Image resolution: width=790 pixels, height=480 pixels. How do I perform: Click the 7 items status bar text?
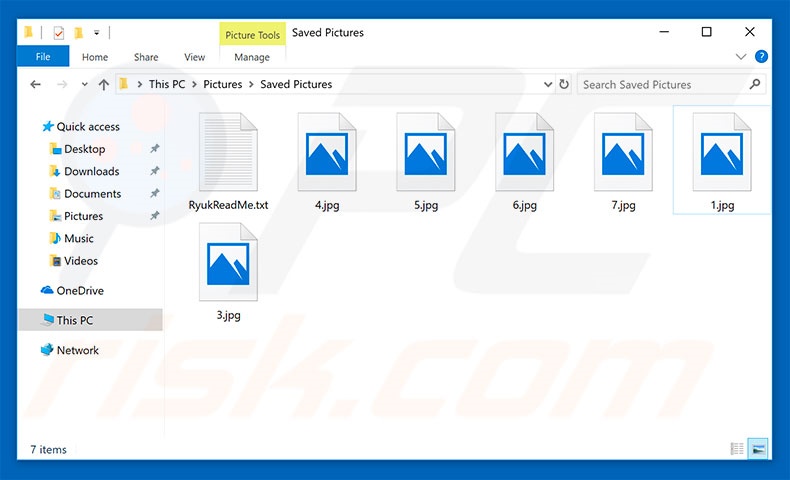coord(48,449)
